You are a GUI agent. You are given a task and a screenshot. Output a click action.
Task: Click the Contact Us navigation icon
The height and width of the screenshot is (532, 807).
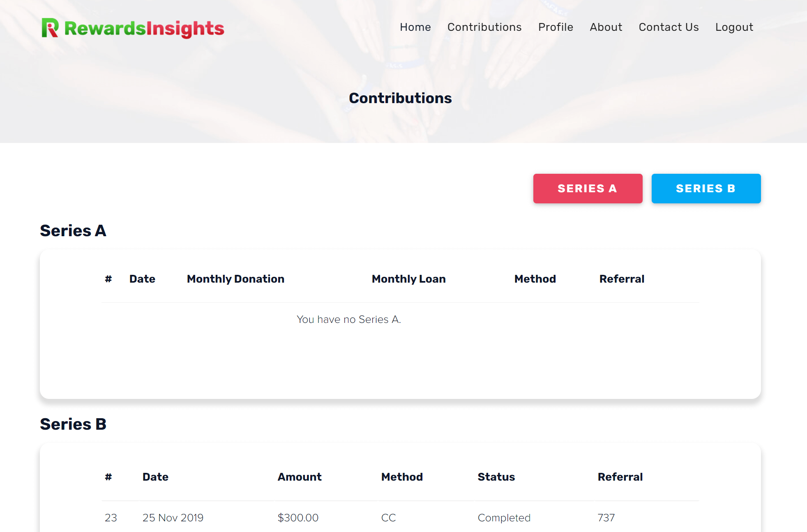click(669, 27)
